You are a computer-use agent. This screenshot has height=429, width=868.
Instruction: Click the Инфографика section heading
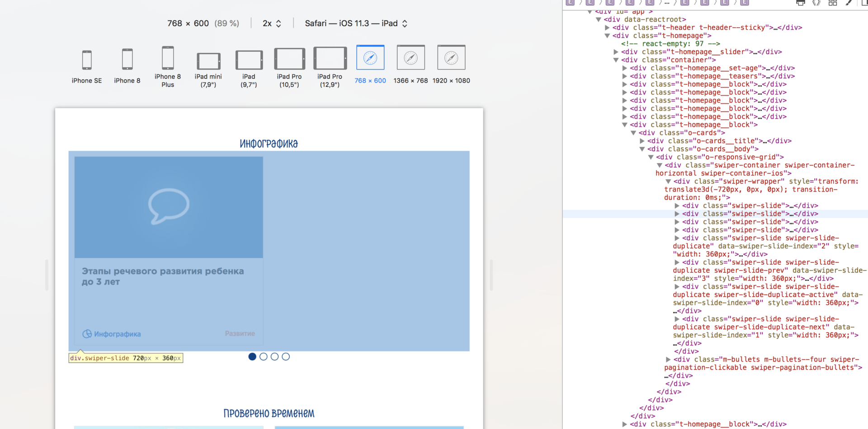269,144
